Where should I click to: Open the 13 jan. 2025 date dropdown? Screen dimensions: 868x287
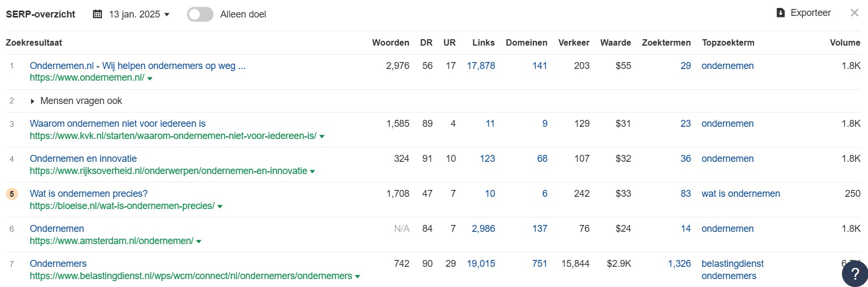139,14
